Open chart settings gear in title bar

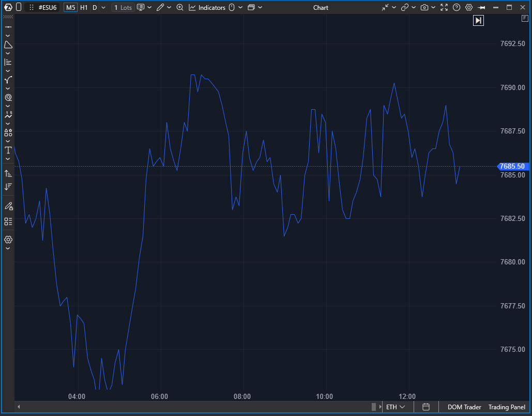coord(469,7)
